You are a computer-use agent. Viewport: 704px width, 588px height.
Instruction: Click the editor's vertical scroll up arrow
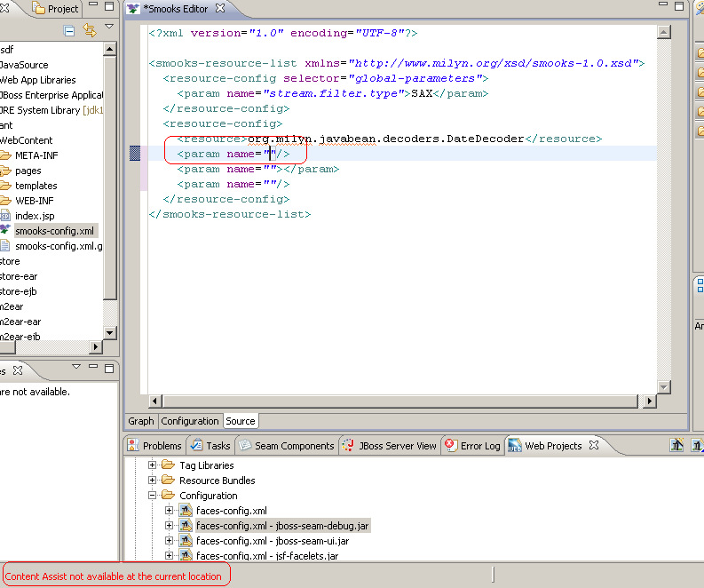click(x=664, y=32)
